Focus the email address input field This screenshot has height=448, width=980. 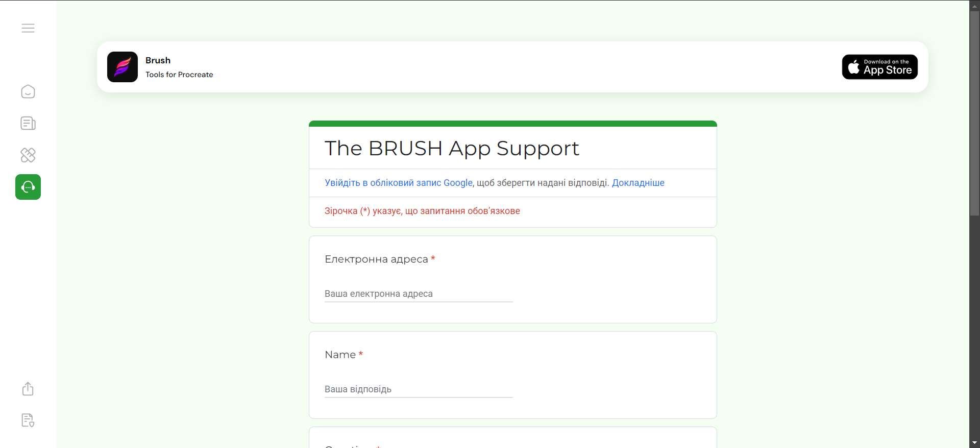(x=419, y=294)
